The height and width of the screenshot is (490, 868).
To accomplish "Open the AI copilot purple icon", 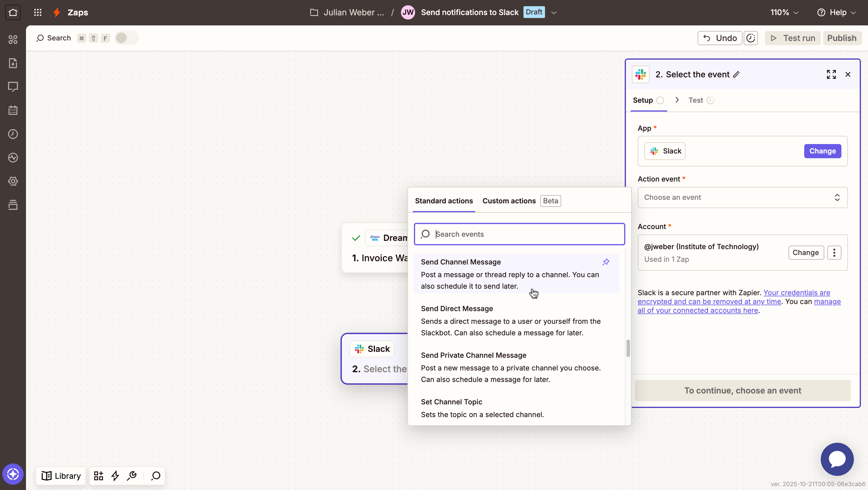I will [13, 474].
